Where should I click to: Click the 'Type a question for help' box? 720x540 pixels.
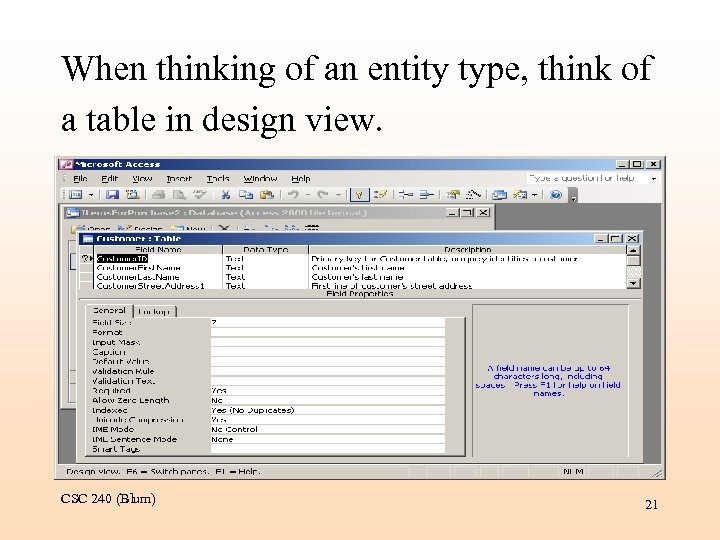(x=587, y=178)
